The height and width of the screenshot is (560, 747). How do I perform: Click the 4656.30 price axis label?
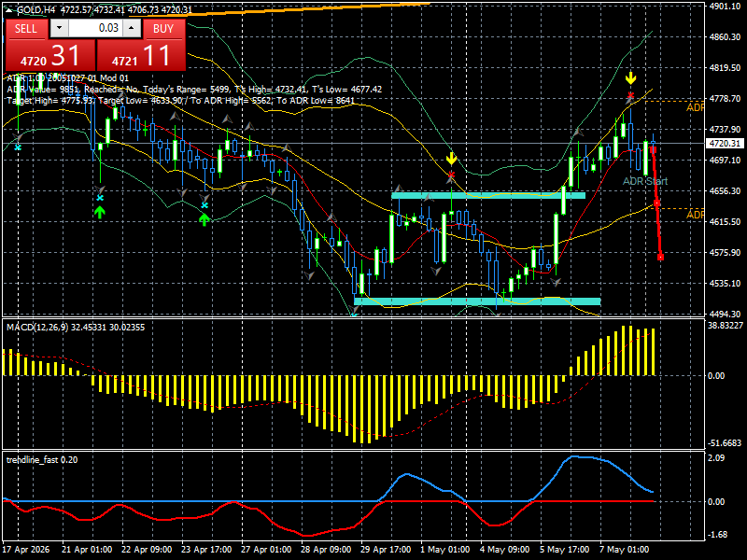725,190
